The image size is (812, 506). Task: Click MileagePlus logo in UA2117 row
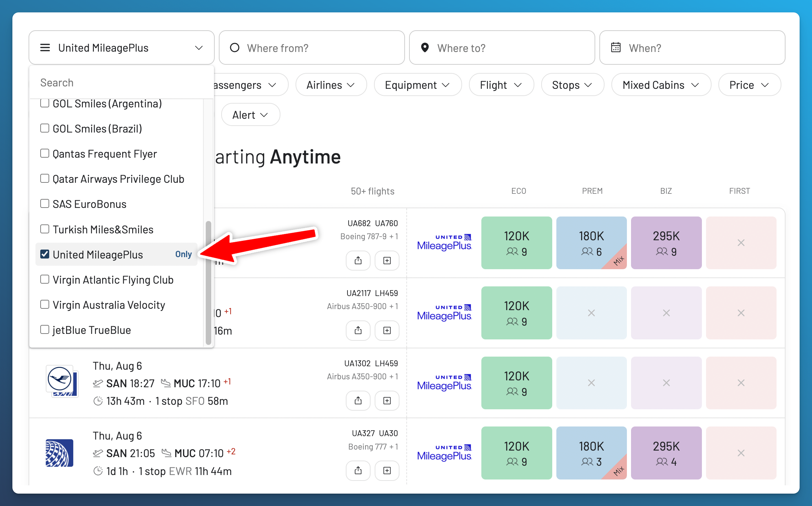pyautogui.click(x=444, y=313)
